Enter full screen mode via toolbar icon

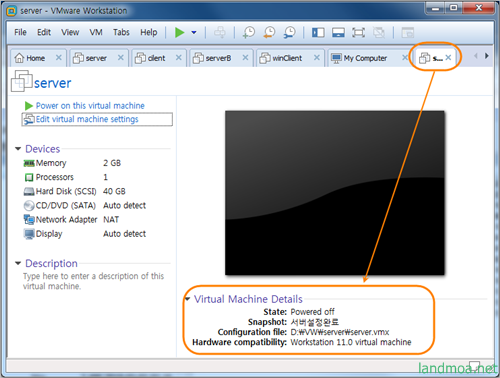358,33
